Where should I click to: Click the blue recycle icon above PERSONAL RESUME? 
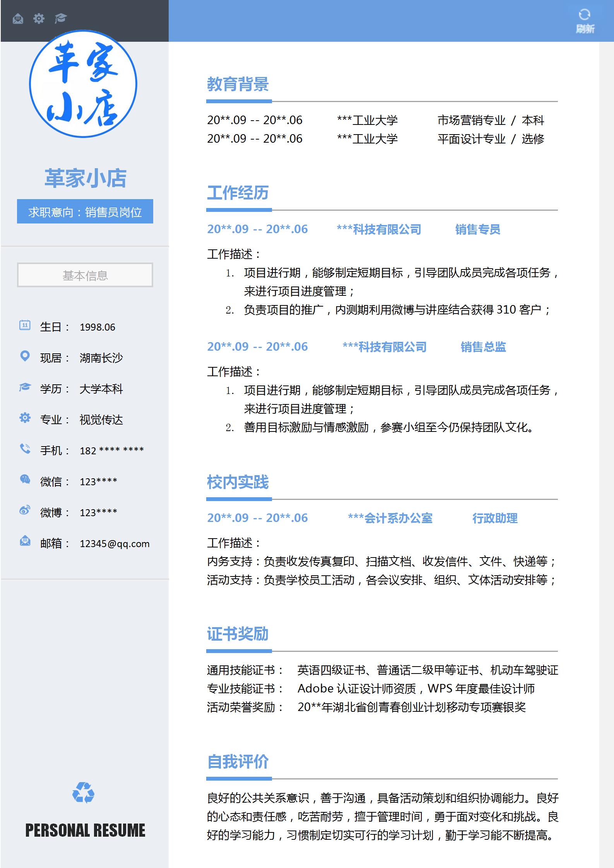83,792
